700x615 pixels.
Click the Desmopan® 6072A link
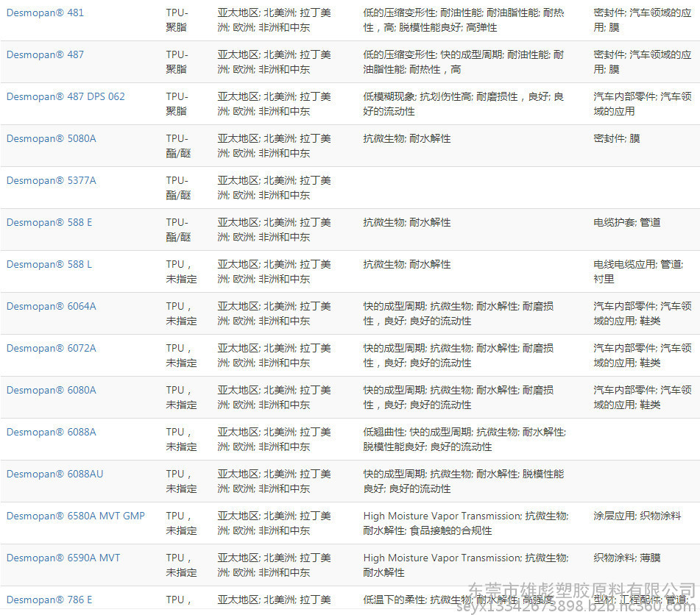coord(52,349)
